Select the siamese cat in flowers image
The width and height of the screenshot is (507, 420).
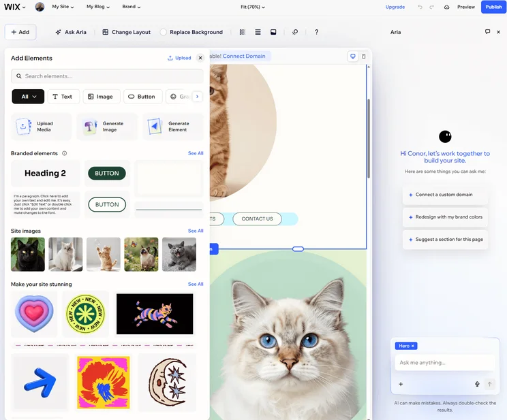141,255
